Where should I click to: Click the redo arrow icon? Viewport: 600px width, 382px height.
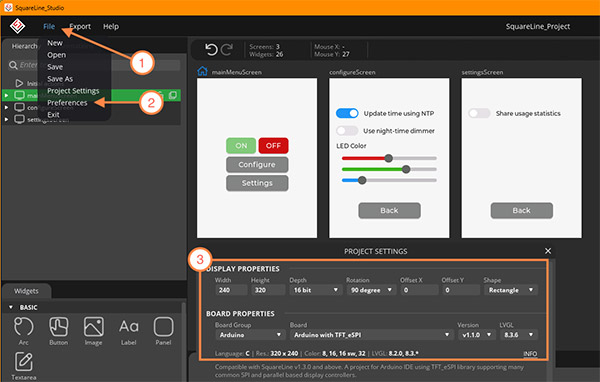pyautogui.click(x=227, y=49)
